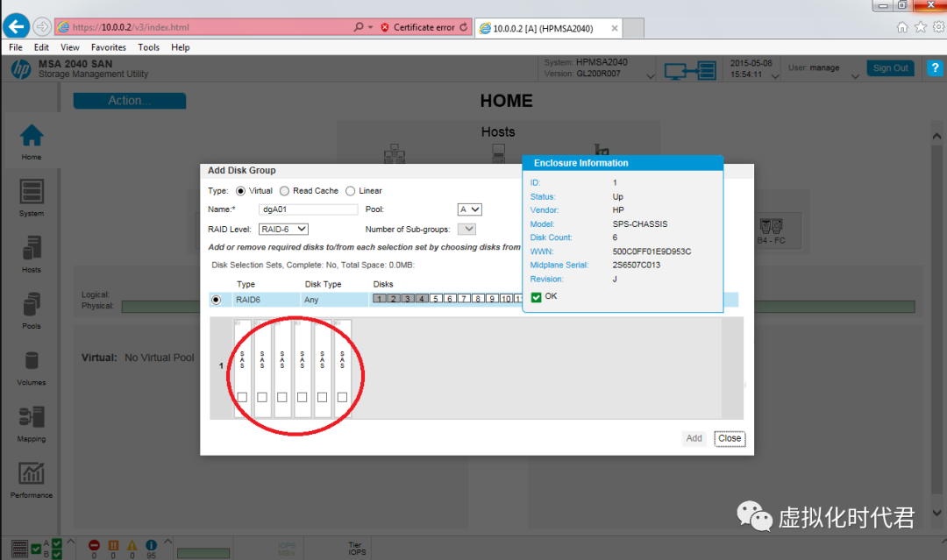Select the Virtual type radio button

[240, 191]
